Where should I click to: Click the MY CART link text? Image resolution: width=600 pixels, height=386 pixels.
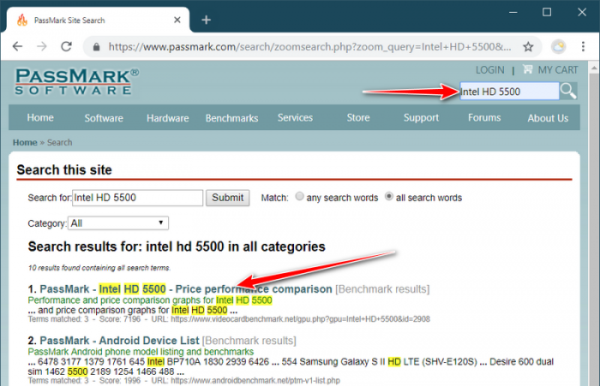(x=558, y=70)
